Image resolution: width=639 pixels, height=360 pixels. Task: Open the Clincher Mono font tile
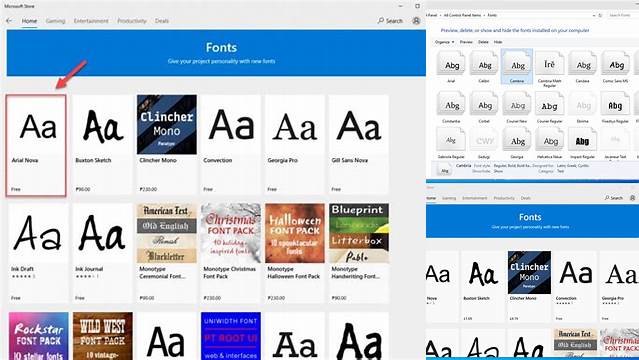[x=167, y=145]
